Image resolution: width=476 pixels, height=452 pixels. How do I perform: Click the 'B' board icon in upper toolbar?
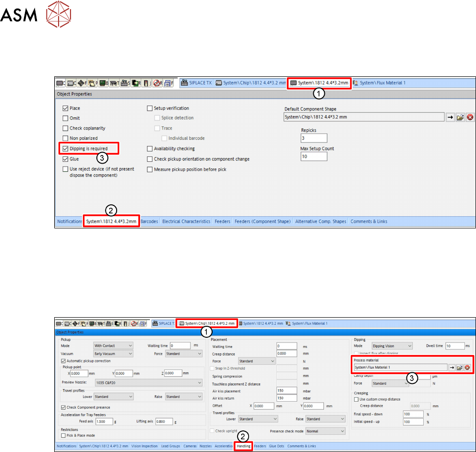pos(104,83)
